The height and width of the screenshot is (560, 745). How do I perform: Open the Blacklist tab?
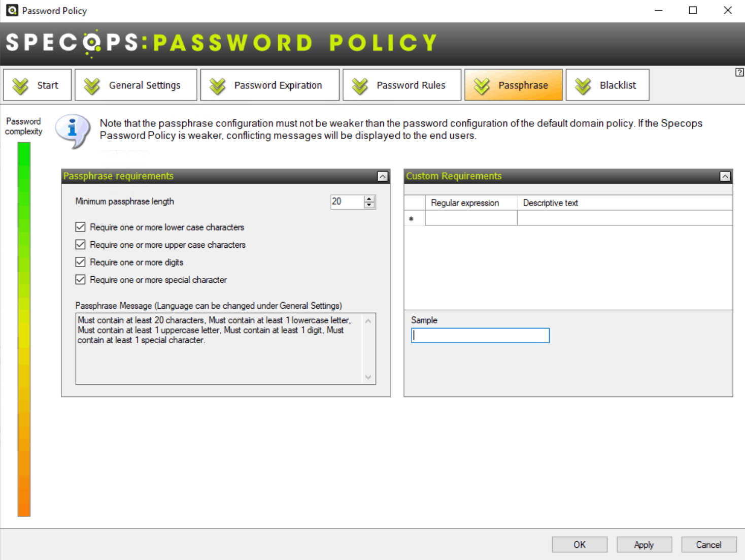pos(607,85)
